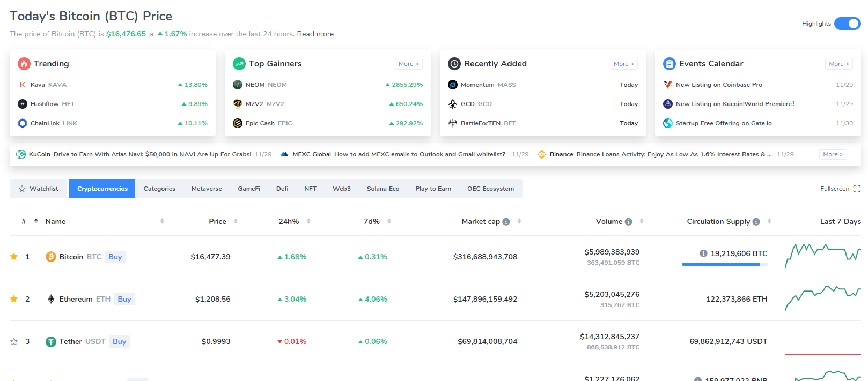Screen dimensions: 868x381
Task: Sort table by rank number arrows
Action: 36,221
